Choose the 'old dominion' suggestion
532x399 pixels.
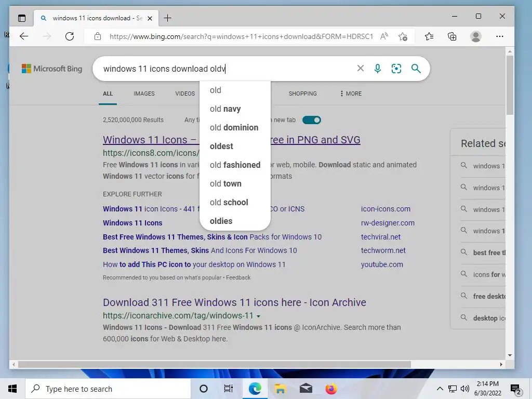(x=235, y=128)
